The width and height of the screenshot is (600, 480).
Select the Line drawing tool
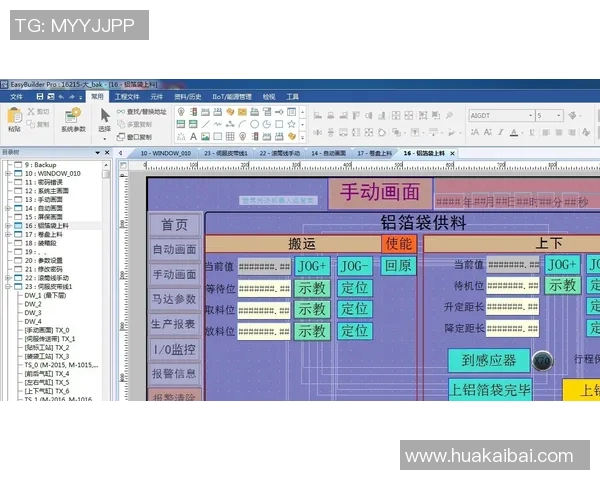205,124
